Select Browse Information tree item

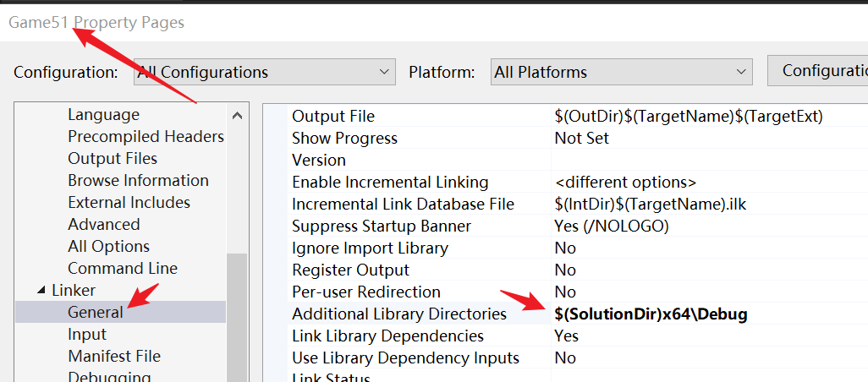138,181
